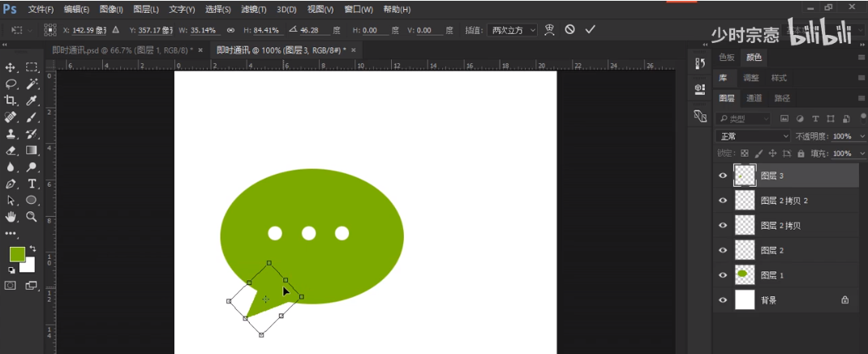Toggle the lock all padlock icon
The height and width of the screenshot is (354, 868).
point(801,153)
